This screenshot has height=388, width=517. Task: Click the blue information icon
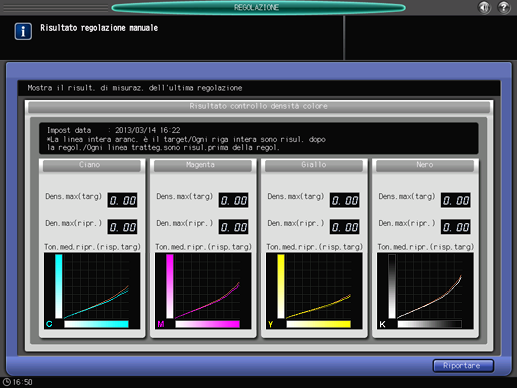click(23, 31)
